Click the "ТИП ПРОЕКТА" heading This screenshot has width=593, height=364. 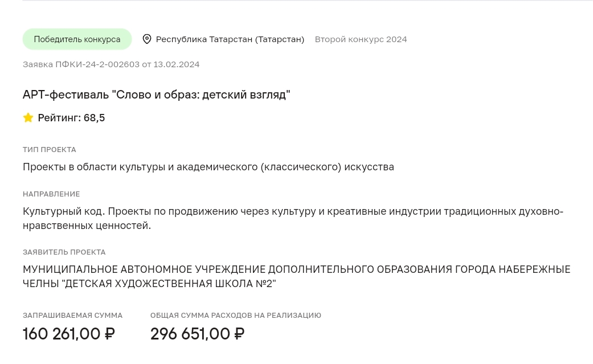click(49, 149)
